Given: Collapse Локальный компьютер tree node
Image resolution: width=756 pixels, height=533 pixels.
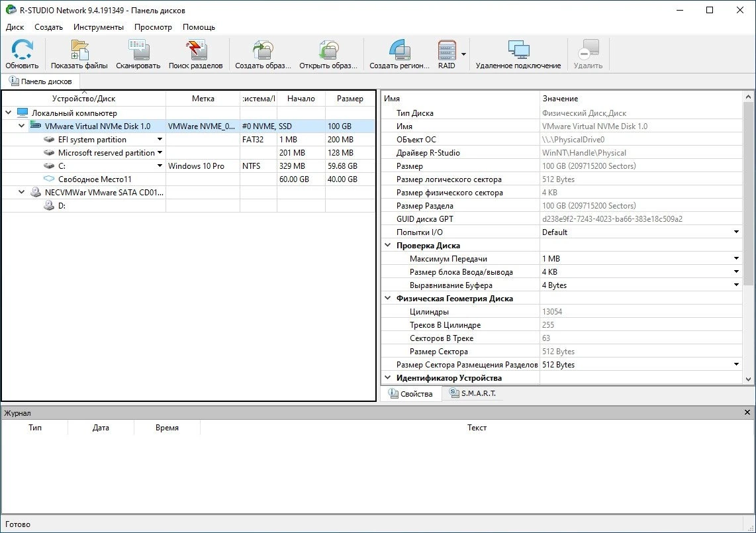Looking at the screenshot, I should 8,113.
